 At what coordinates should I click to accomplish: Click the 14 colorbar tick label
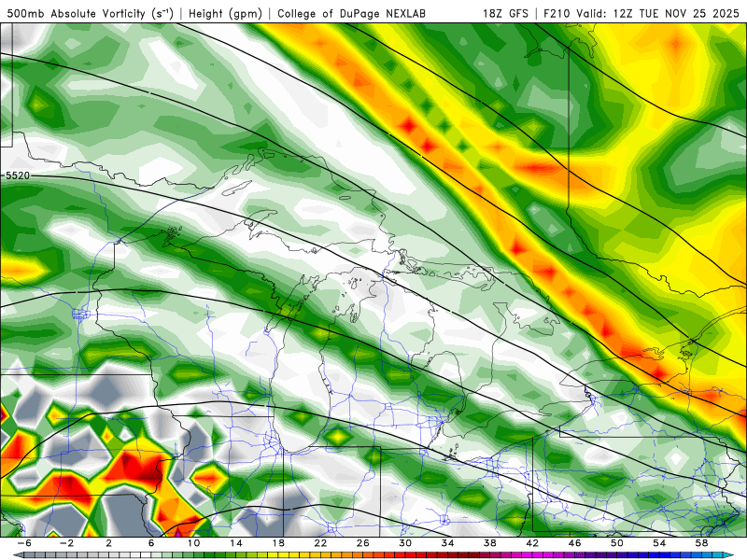[236, 543]
